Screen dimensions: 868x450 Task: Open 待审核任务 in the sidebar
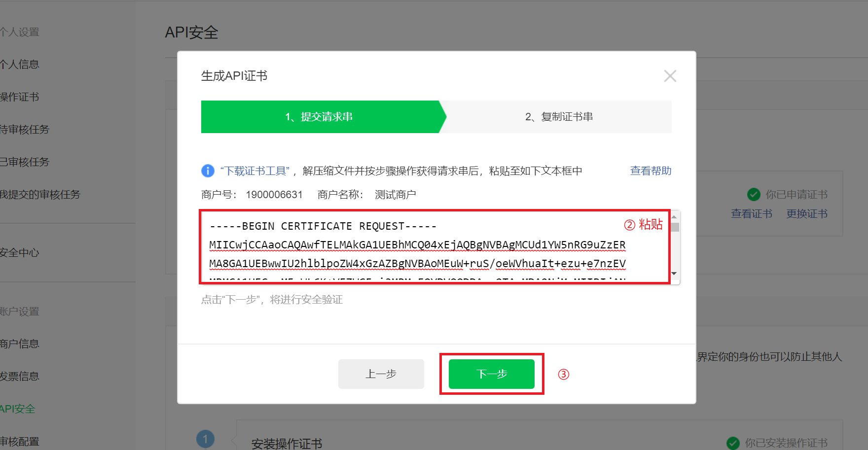pyautogui.click(x=25, y=130)
